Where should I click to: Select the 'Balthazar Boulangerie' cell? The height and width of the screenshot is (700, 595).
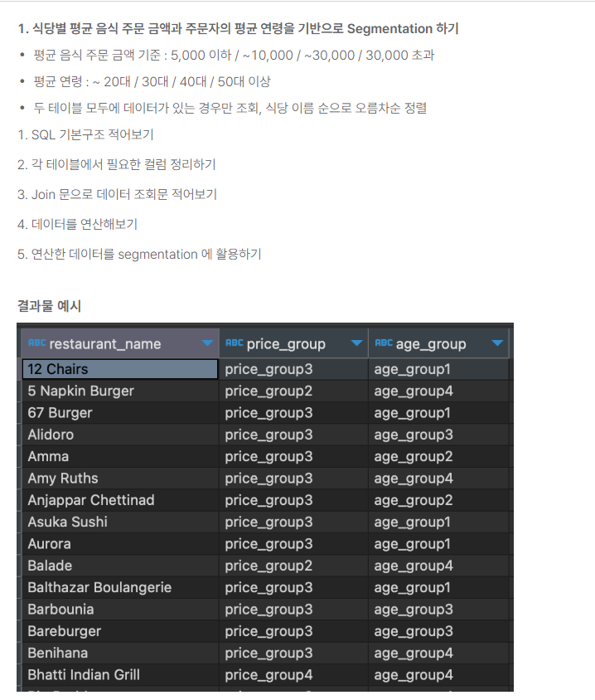tap(120, 588)
